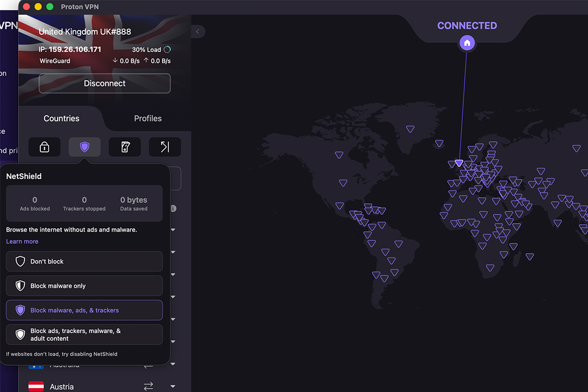
Task: Collapse the sidebar with the left chevron
Action: tap(198, 32)
